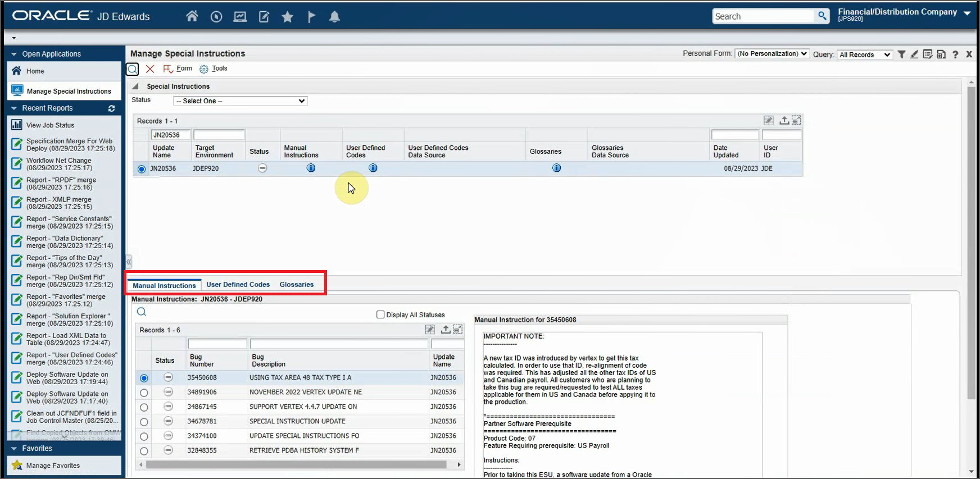Click the Manual Instructions grid horizontal scrollbar
Image resolution: width=980 pixels, height=479 pixels.
(296, 464)
